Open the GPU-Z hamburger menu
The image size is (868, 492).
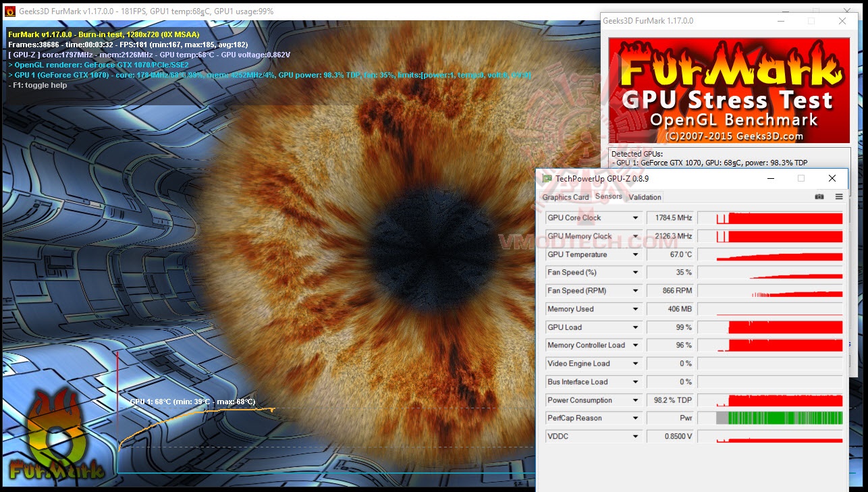point(839,197)
